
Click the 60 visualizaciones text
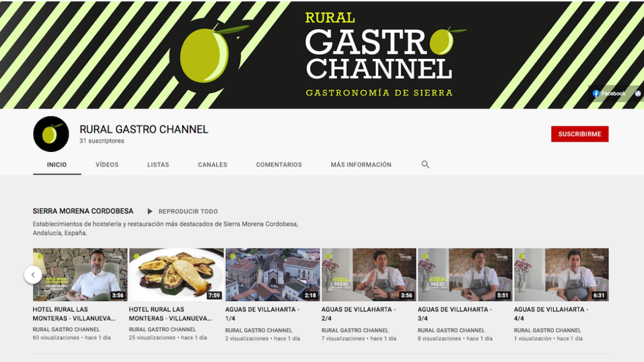56,338
